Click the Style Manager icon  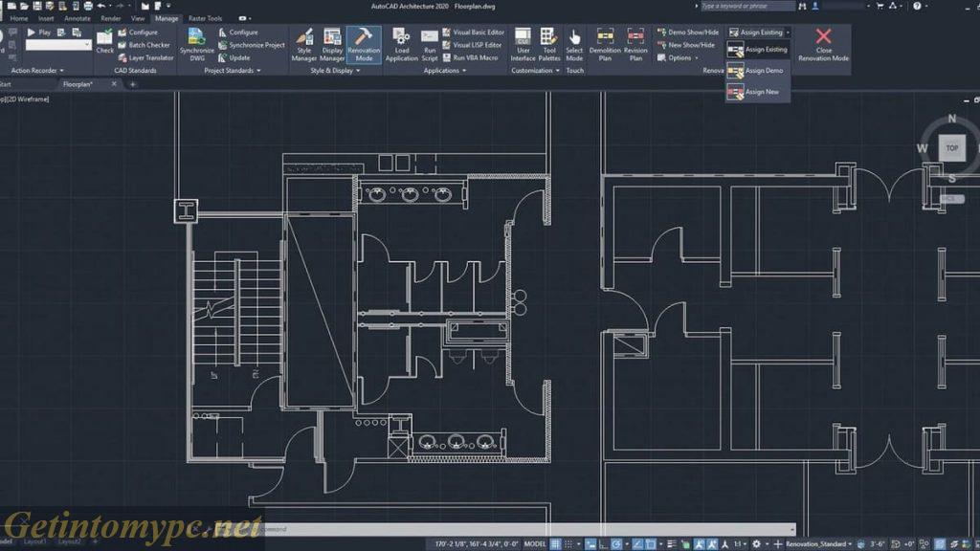coord(304,44)
